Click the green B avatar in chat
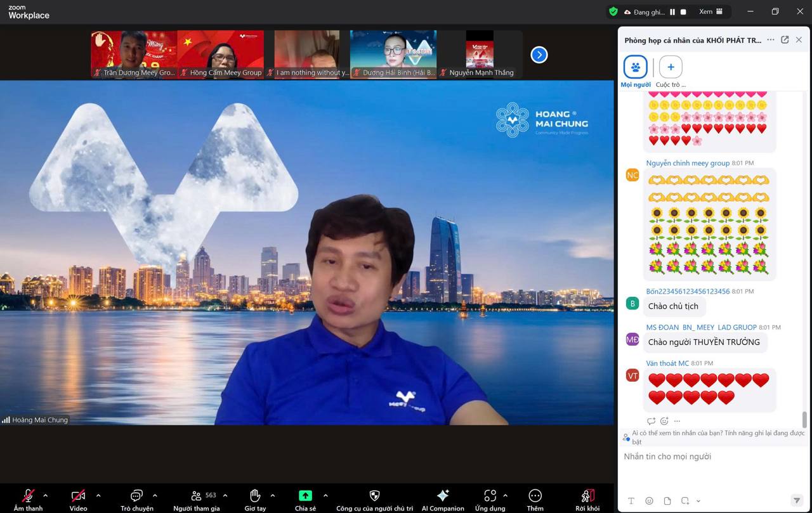 632,303
